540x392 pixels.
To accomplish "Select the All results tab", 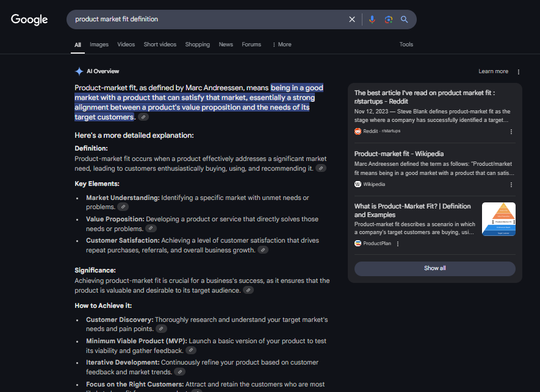I will tap(78, 45).
